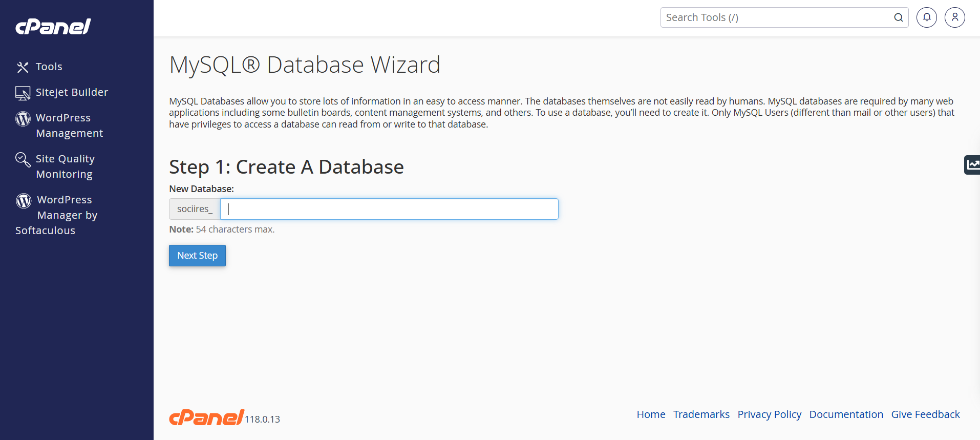Screen dimensions: 980x440
Task: Click the WordPress Management logo icon
Action: click(x=23, y=119)
